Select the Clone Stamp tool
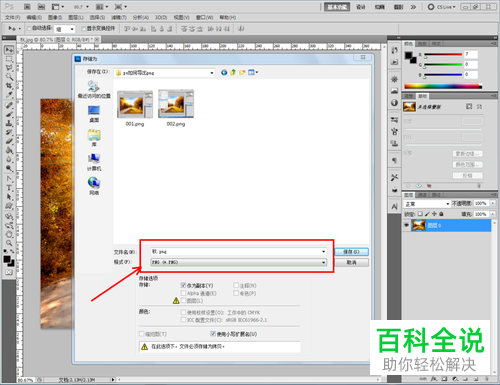Image resolution: width=500 pixels, height=385 pixels. [9, 123]
